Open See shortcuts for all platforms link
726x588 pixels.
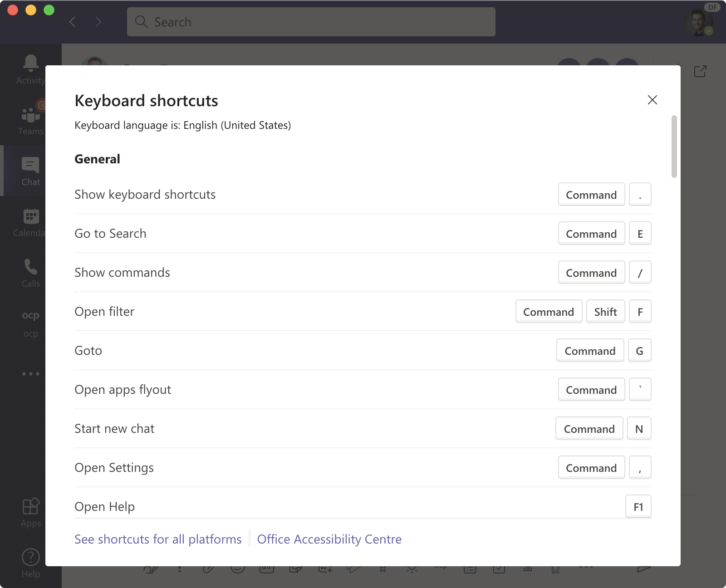pyautogui.click(x=158, y=539)
